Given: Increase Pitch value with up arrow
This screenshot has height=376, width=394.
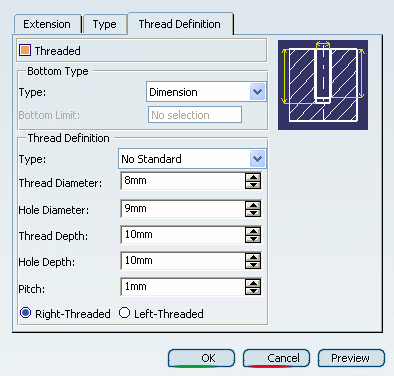Looking at the screenshot, I should 253,283.
